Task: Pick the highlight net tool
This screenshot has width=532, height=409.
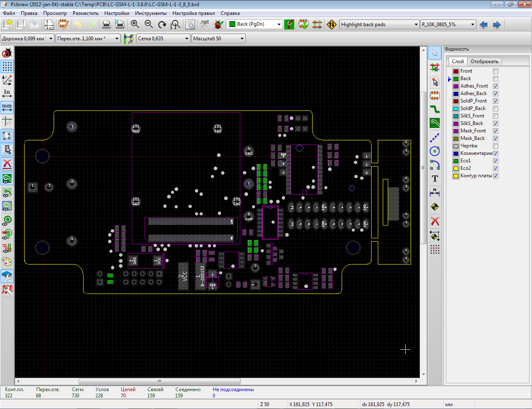Action: coord(435,67)
